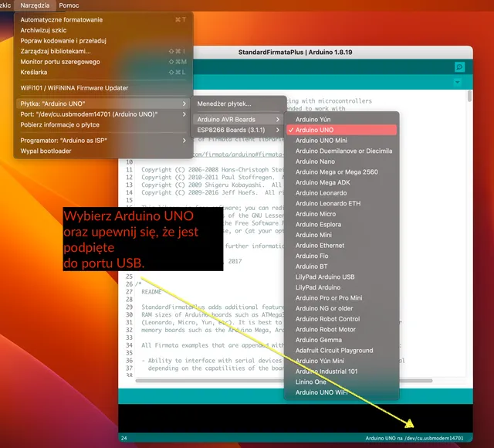Click code line 11 Copyright Hans-Christoph
This screenshot has width=494, height=448.
(x=213, y=170)
